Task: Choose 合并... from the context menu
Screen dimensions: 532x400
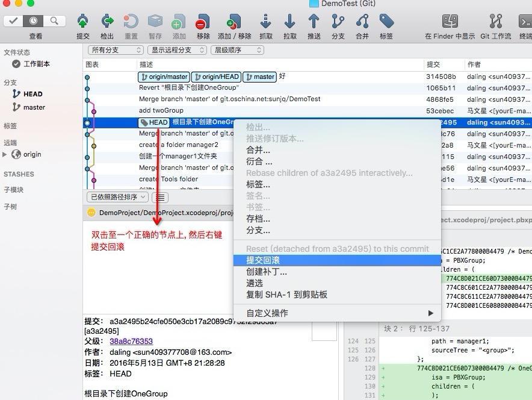Action: tap(337, 150)
